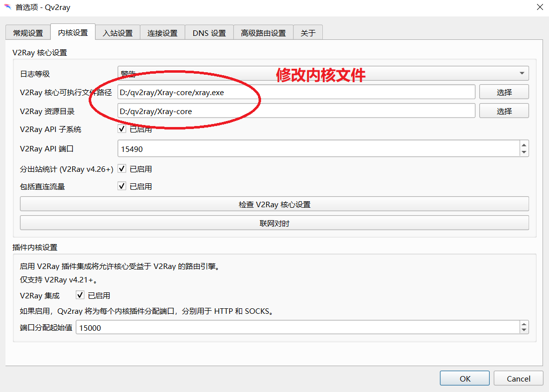Image resolution: width=549 pixels, height=392 pixels.
Task: Close the Qv2ray preferences window
Action: pyautogui.click(x=540, y=7)
